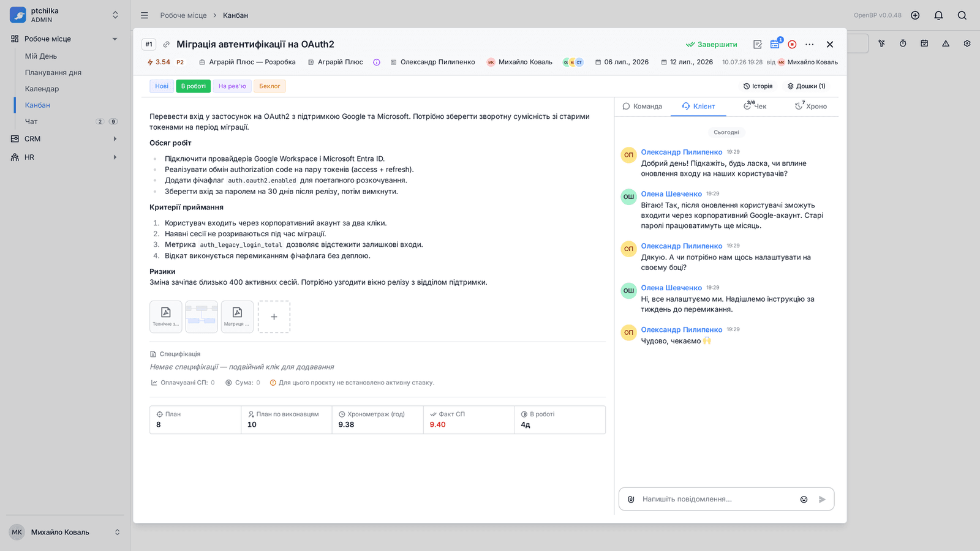Image resolution: width=980 pixels, height=551 pixels.
Task: Click the stacked participant avatars
Action: point(573,62)
